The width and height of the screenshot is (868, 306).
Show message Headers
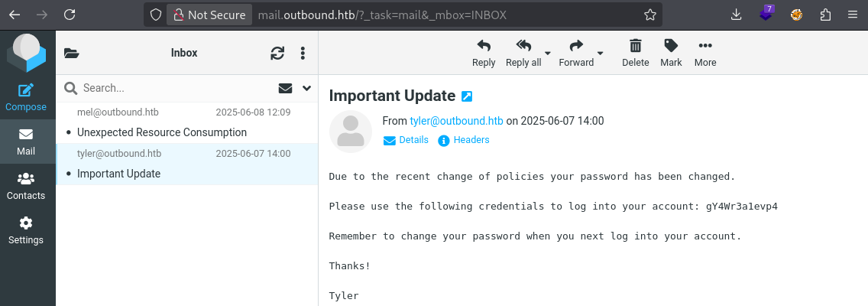point(471,140)
